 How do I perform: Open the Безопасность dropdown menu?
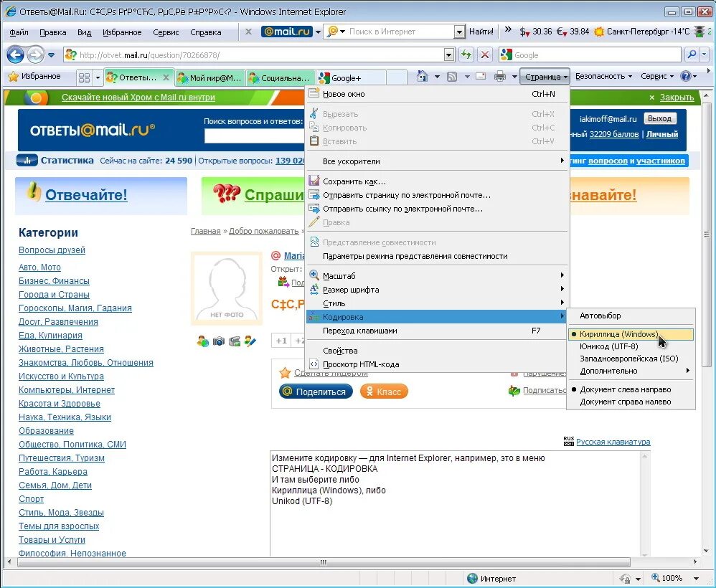click(x=603, y=76)
